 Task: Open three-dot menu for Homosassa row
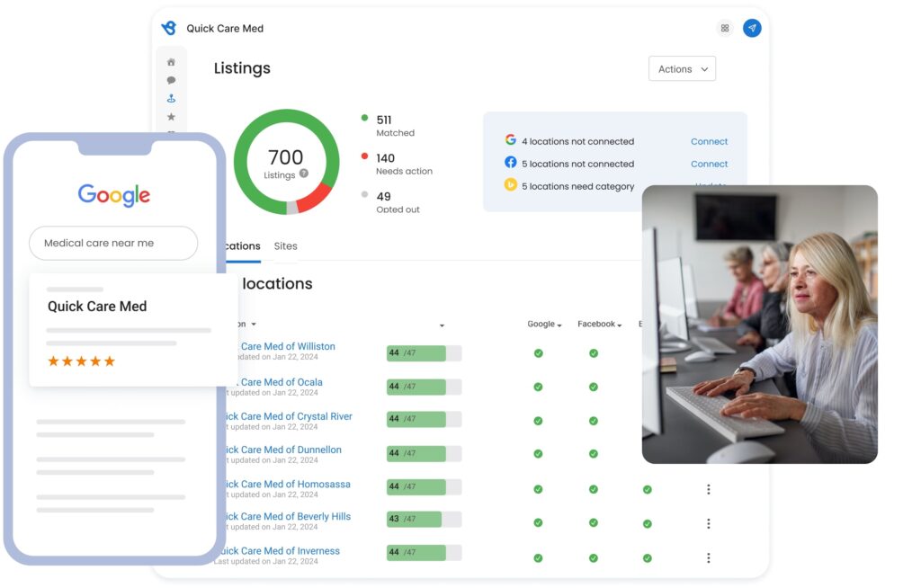click(709, 489)
